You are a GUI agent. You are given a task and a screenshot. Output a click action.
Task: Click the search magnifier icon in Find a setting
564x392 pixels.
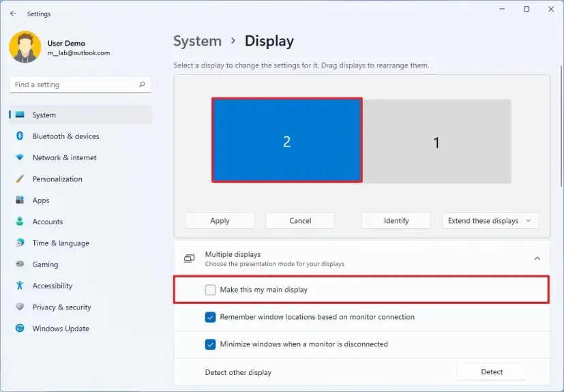coord(142,84)
